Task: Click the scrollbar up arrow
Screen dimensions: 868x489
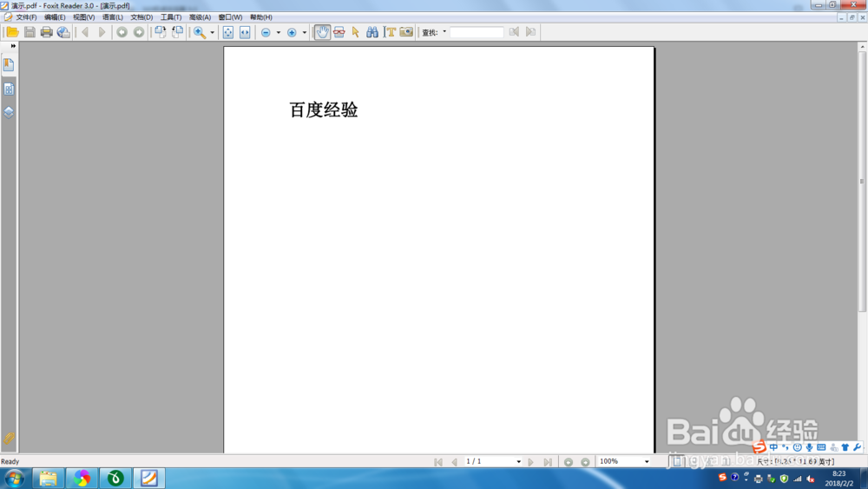Action: [x=862, y=47]
